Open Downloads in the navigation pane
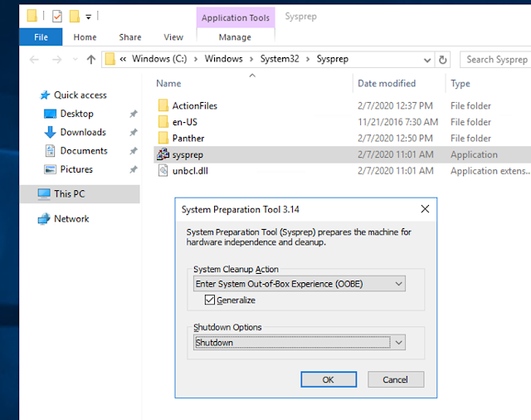 click(83, 132)
